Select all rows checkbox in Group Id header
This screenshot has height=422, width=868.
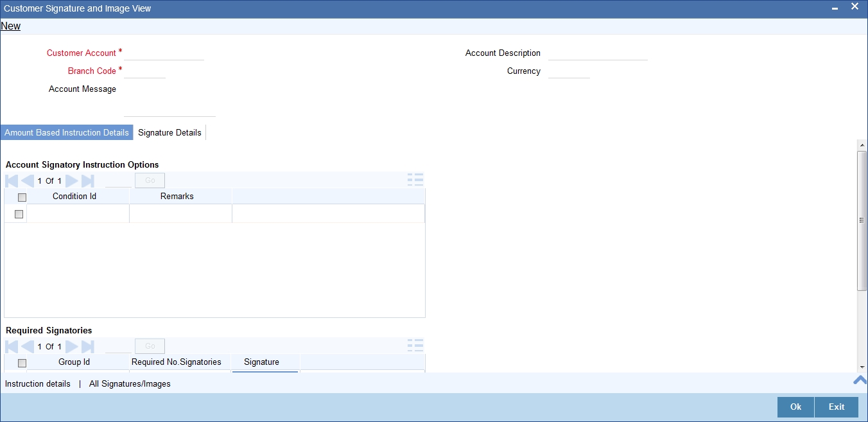[22, 363]
